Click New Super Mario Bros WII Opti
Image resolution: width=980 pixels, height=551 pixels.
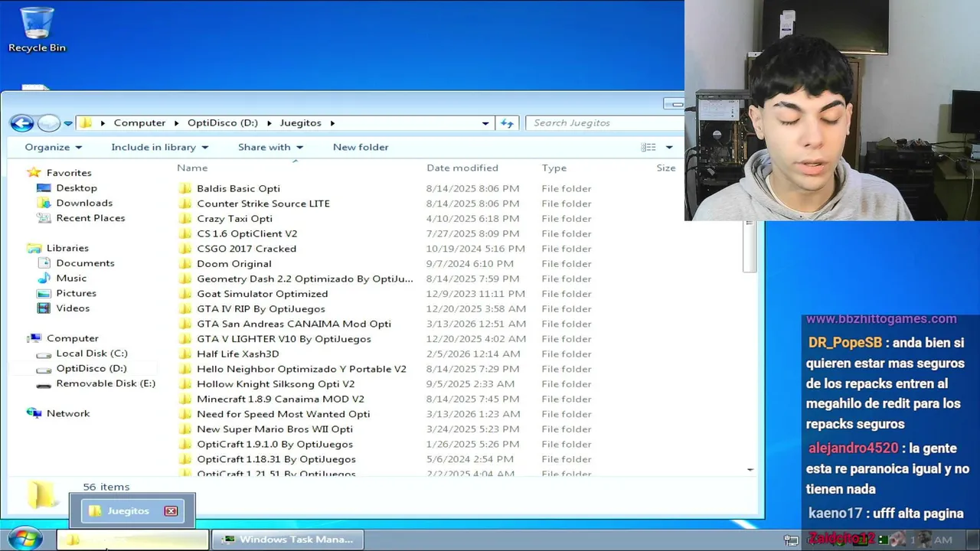[275, 429]
